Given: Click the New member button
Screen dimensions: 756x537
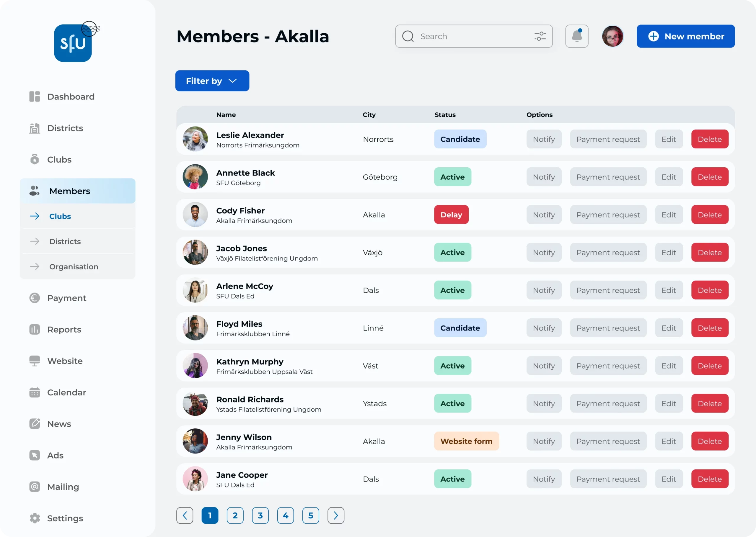Looking at the screenshot, I should (x=685, y=36).
